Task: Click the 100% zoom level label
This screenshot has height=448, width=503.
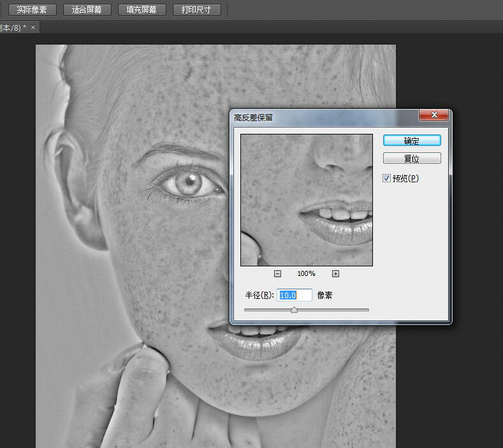Action: pos(306,273)
